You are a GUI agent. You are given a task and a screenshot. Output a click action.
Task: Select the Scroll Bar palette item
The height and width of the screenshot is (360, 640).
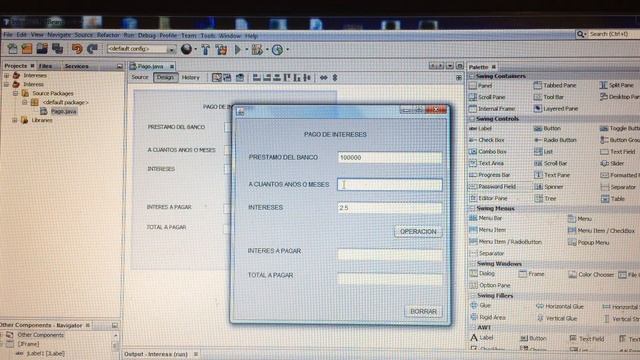pos(551,163)
